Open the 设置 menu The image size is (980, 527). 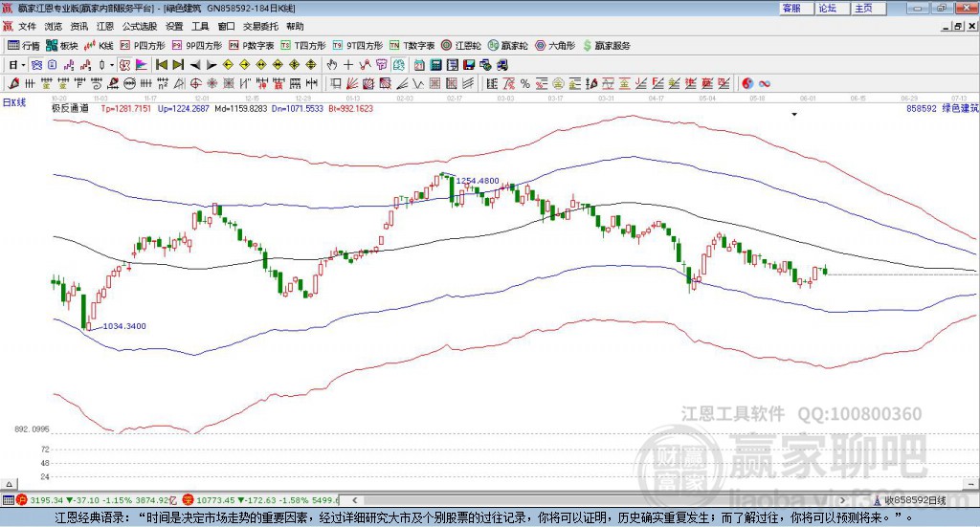tap(174, 26)
